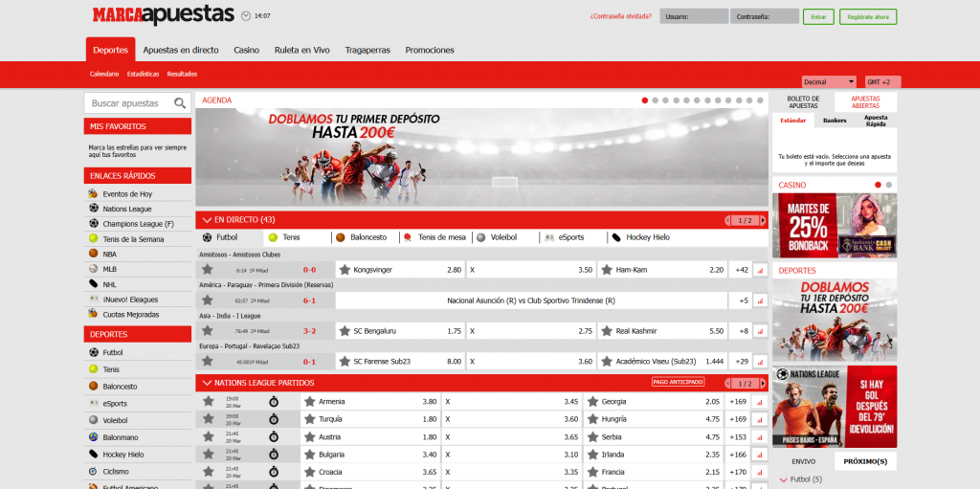The width and height of the screenshot is (980, 489).
Task: Select Baloncesto in Deportes list
Action: (x=120, y=387)
